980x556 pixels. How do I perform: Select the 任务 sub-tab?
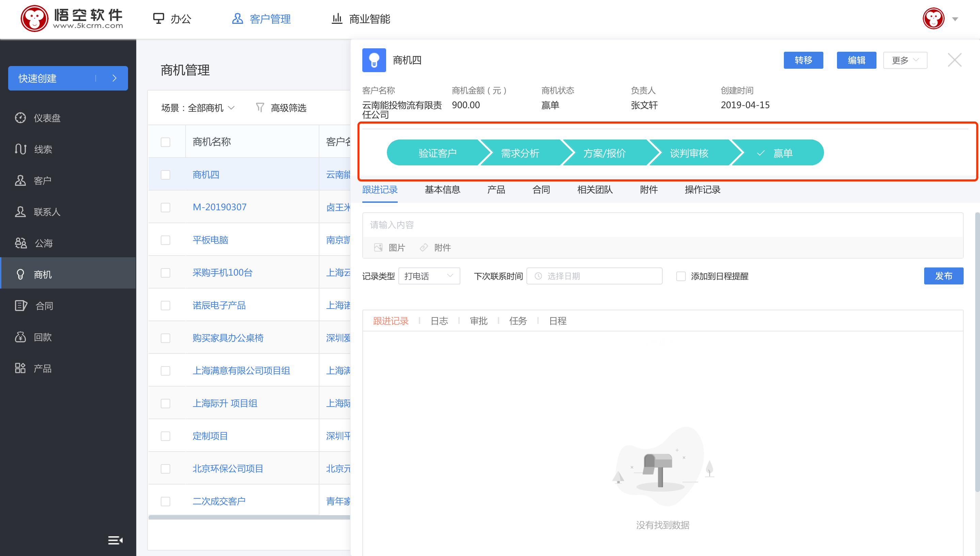(x=518, y=321)
